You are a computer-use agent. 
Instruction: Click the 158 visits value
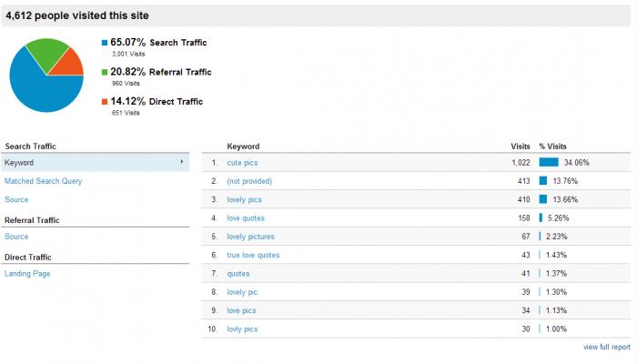(523, 218)
